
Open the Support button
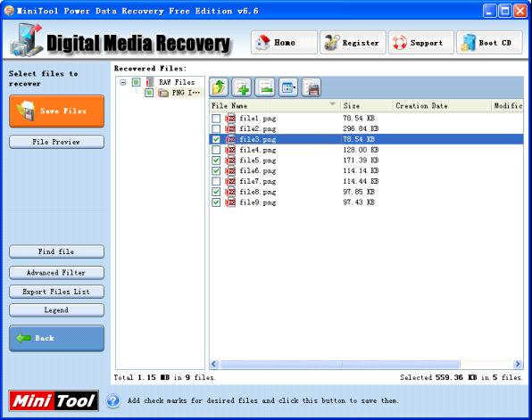[x=421, y=43]
